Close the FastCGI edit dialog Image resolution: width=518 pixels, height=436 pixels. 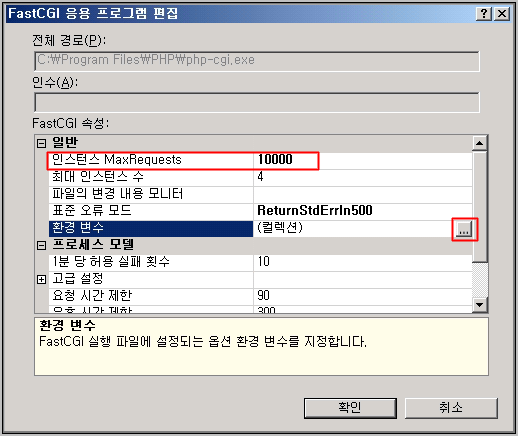coord(502,14)
